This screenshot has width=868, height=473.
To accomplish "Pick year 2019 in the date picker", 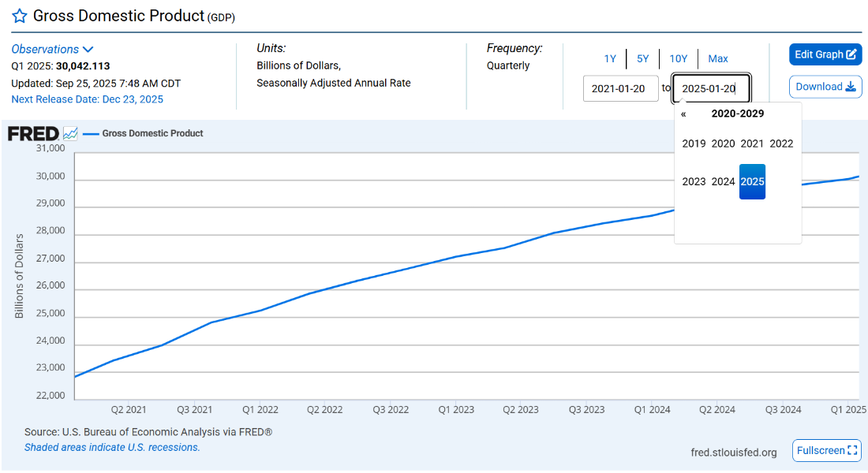I will click(x=694, y=143).
